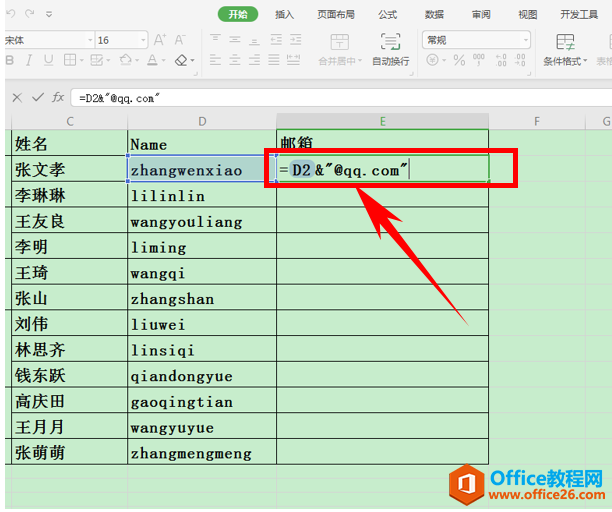The height and width of the screenshot is (512, 612).
Task: Click the decrease indent icon
Action: 276,39
